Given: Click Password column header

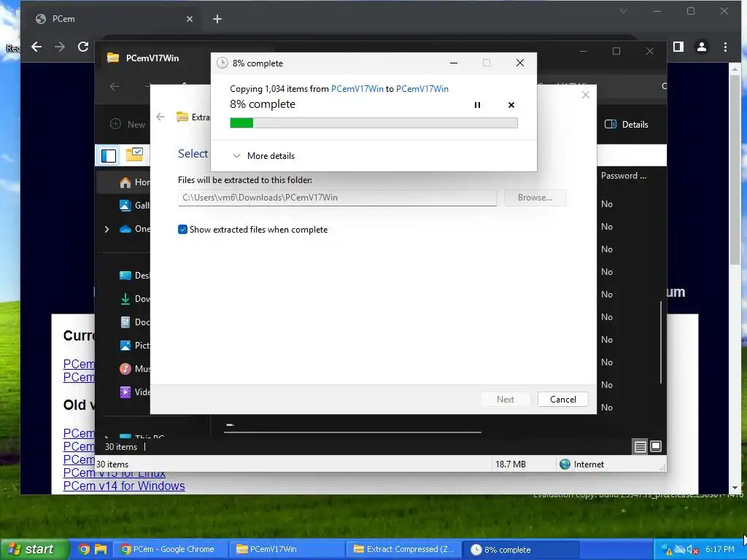Looking at the screenshot, I should point(624,176).
